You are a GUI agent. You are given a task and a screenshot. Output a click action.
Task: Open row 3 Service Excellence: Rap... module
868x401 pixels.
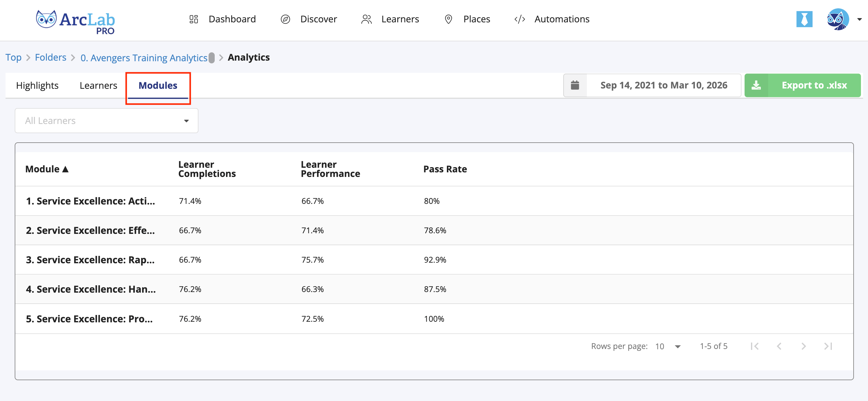[90, 260]
